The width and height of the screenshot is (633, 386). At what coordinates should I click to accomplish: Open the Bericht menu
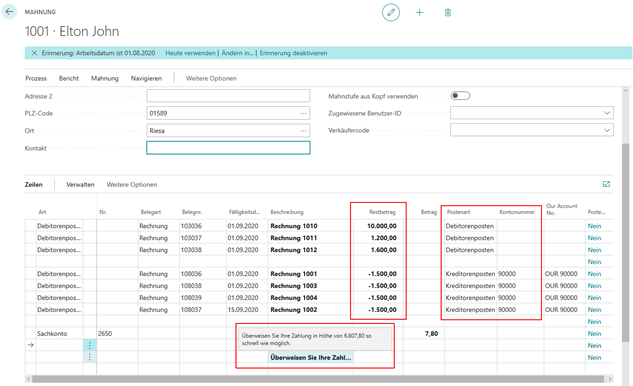[x=69, y=78]
